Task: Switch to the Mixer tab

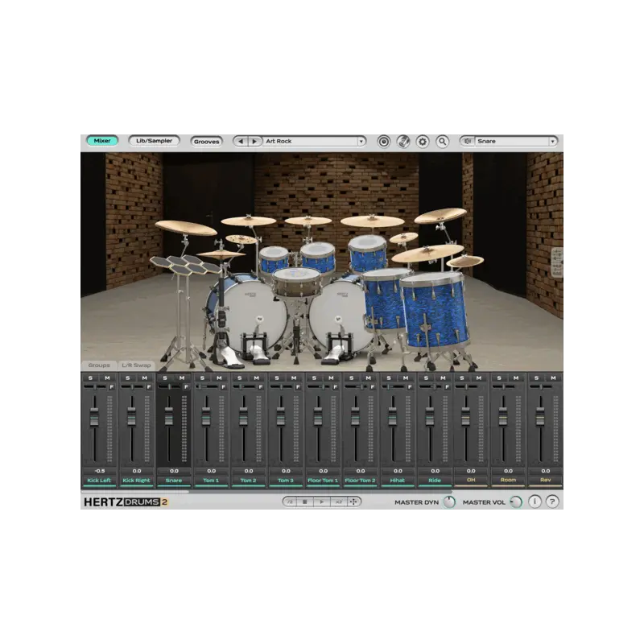Action: (x=102, y=141)
